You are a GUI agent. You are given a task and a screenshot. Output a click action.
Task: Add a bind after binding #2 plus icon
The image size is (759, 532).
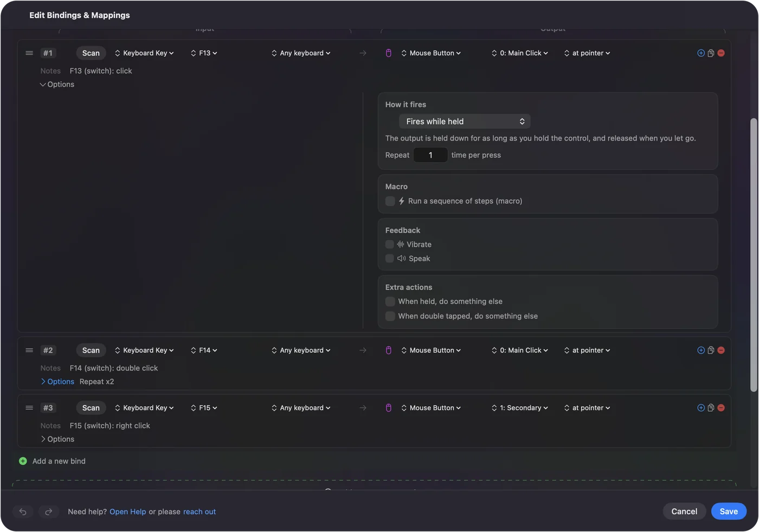click(x=701, y=350)
